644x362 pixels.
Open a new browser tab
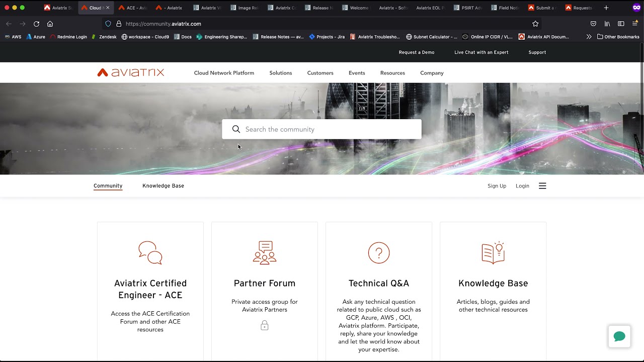(606, 8)
